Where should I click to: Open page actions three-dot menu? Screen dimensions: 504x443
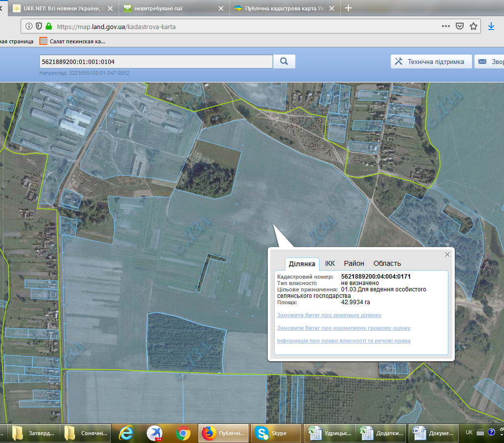click(445, 27)
